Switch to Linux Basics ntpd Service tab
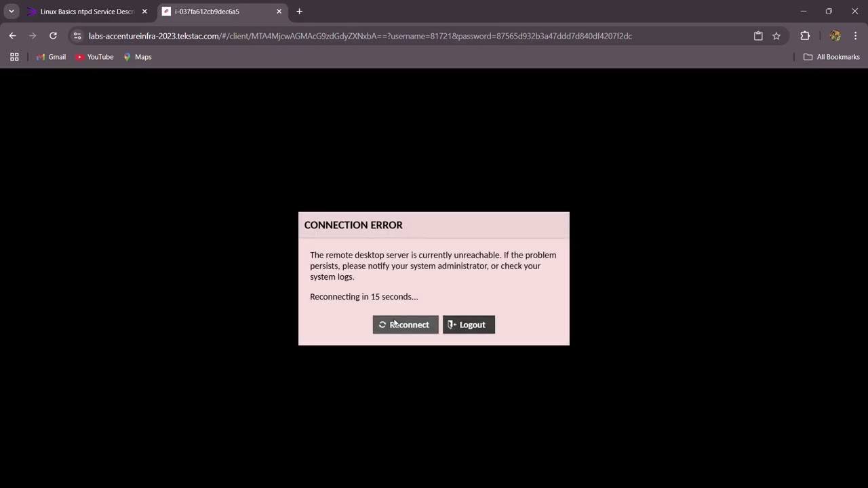The width and height of the screenshot is (868, 488). [x=87, y=12]
